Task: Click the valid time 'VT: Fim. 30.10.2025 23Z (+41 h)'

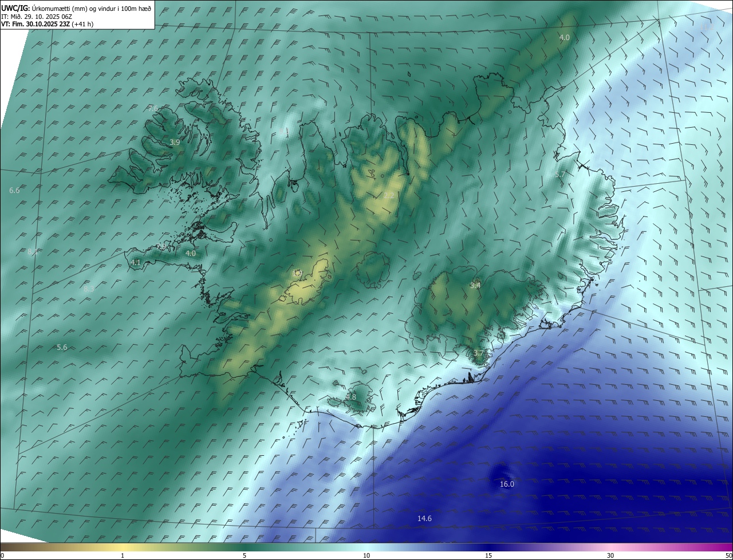Action: [x=48, y=24]
